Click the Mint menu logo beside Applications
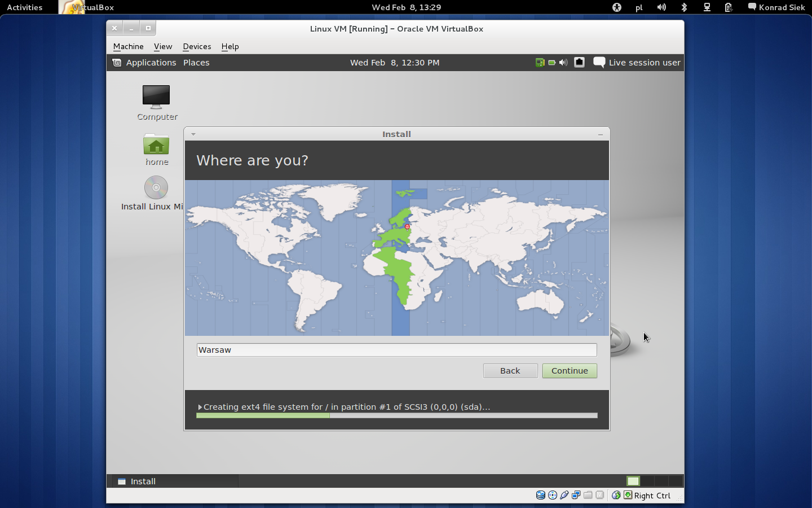 tap(117, 63)
